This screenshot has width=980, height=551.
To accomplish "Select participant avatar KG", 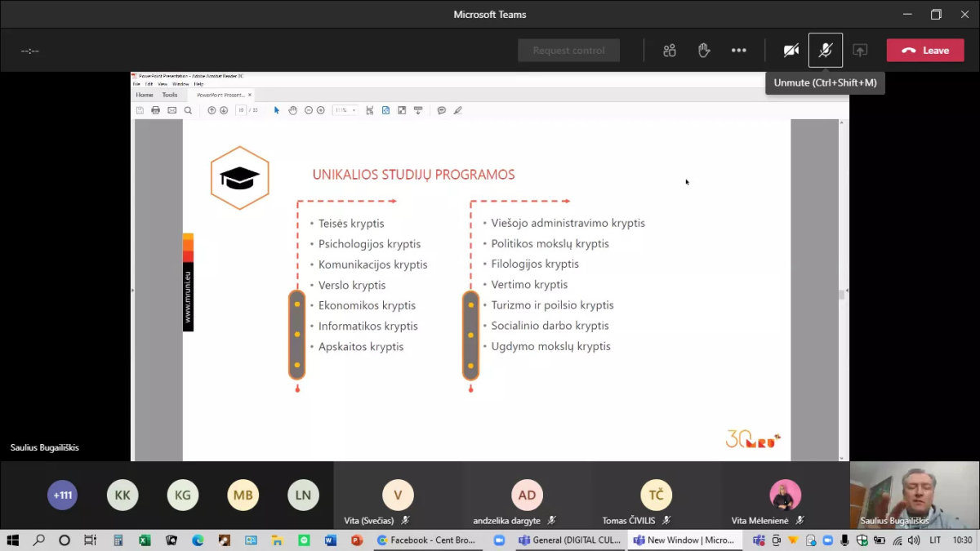I will tap(183, 495).
